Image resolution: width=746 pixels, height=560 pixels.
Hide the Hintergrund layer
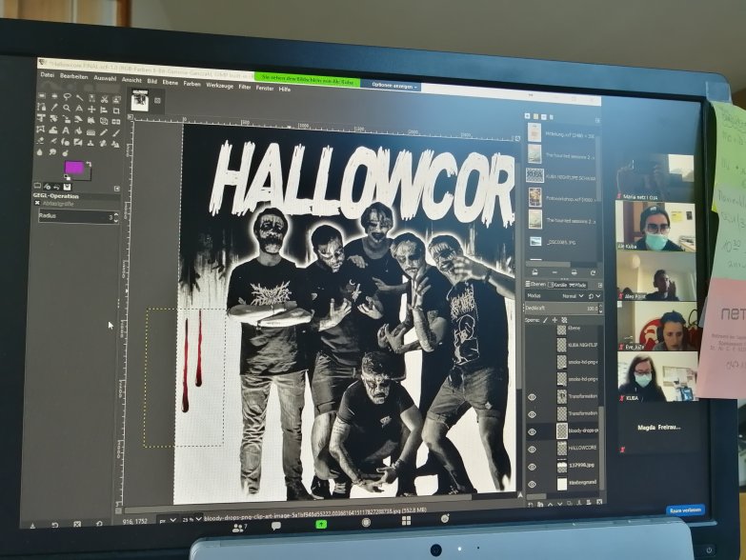pyautogui.click(x=532, y=484)
